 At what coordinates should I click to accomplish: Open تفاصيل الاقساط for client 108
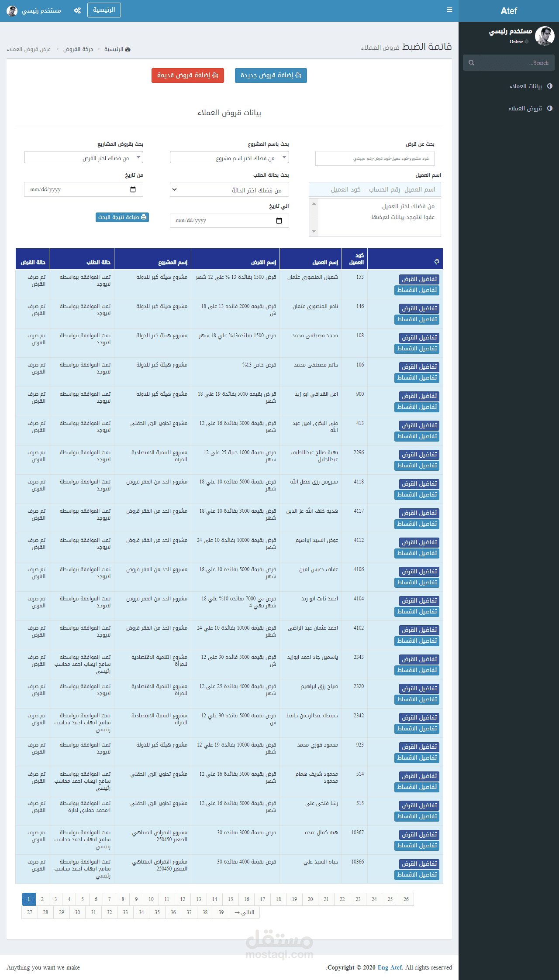(417, 349)
